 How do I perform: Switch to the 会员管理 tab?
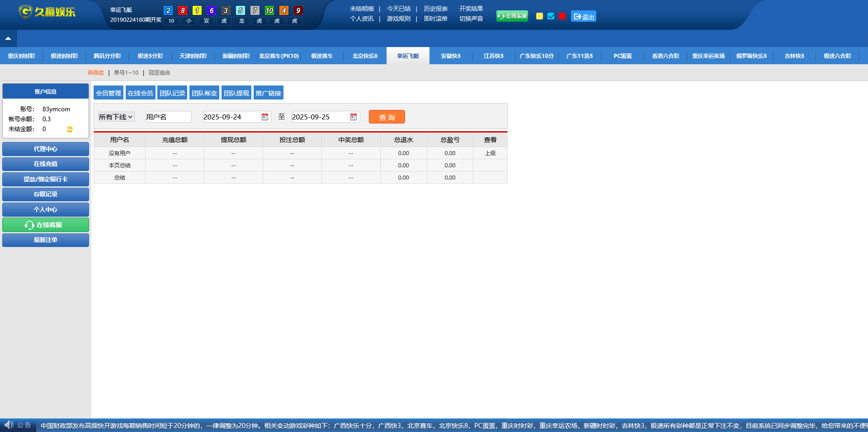click(108, 93)
